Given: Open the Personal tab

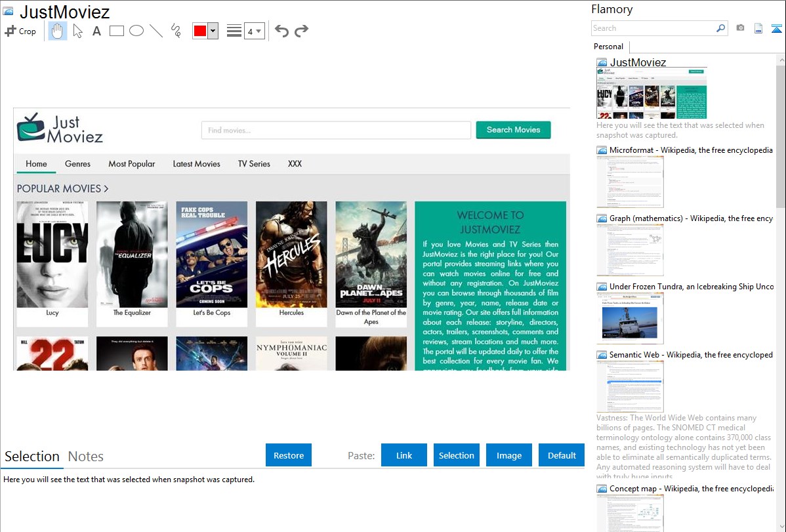Looking at the screenshot, I should click(x=608, y=47).
